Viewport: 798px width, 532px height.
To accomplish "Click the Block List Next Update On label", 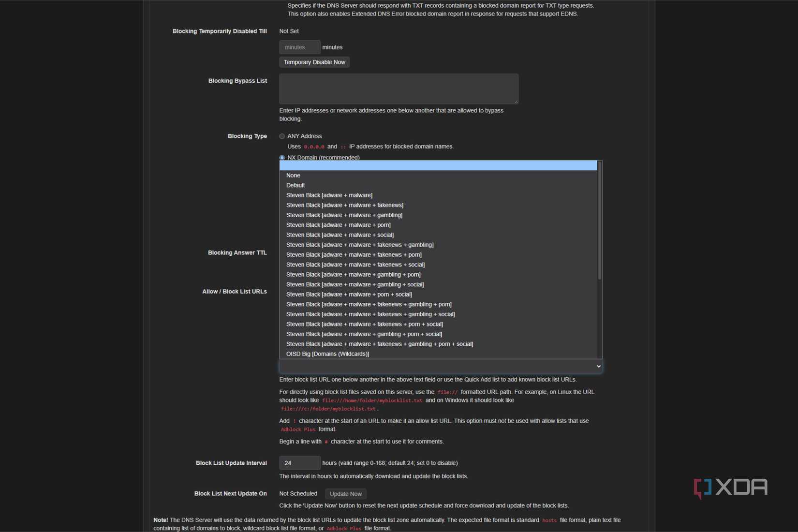I will tap(230, 494).
